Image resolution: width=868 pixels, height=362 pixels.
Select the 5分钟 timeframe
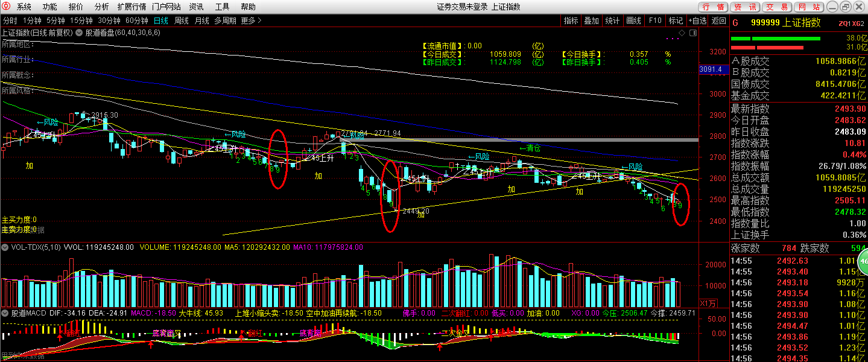point(55,21)
